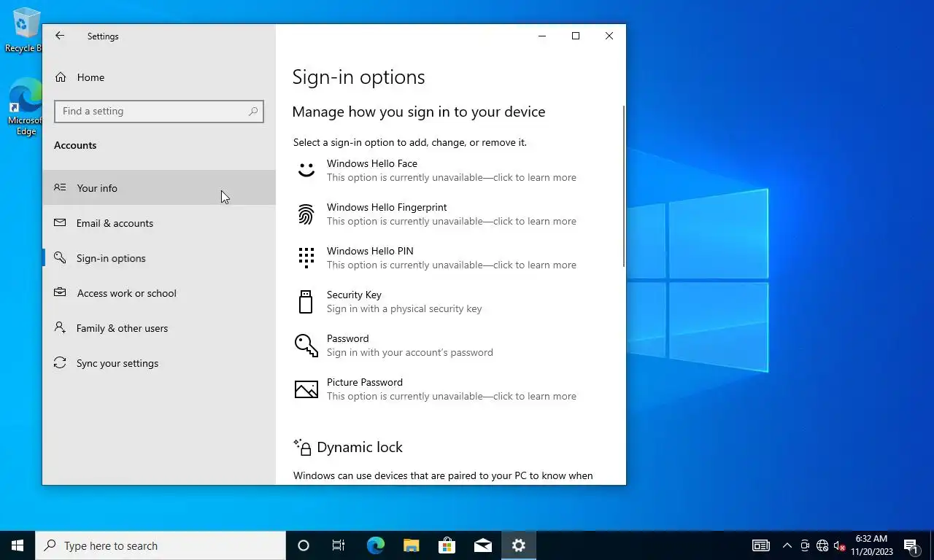The width and height of the screenshot is (934, 560).
Task: Open Mail app from taskbar
Action: click(482, 545)
